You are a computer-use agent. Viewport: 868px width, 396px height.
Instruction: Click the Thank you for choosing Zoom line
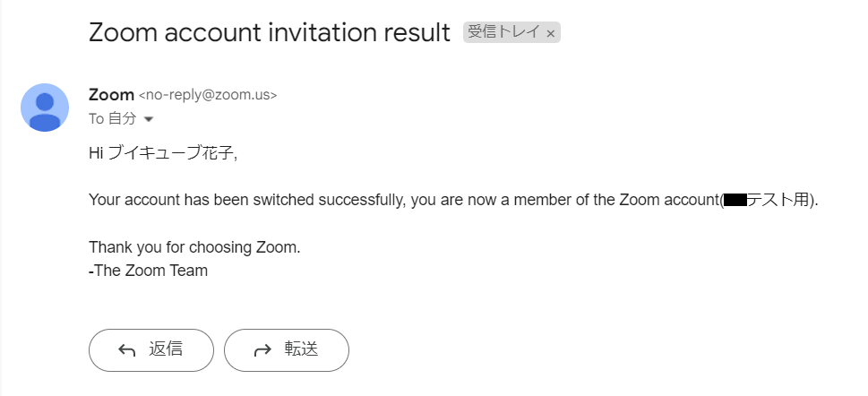(x=194, y=247)
